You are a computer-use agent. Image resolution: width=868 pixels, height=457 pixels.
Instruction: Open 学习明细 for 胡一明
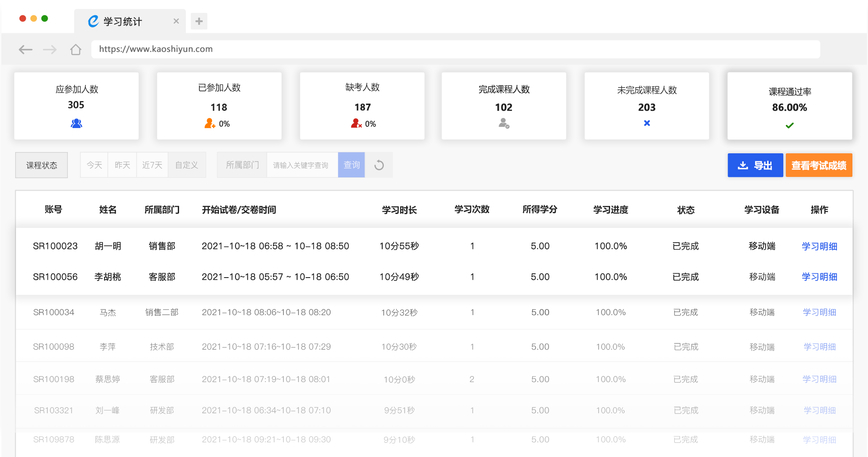[819, 246]
